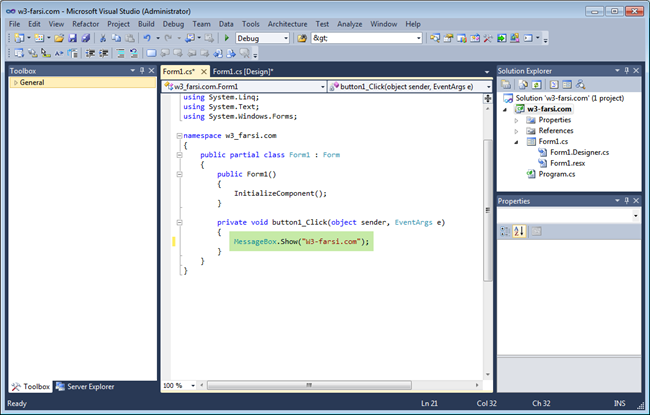Screen dimensions: 650x415
Task: Switch to the Form1.cs [Design] tab
Action: (243, 71)
